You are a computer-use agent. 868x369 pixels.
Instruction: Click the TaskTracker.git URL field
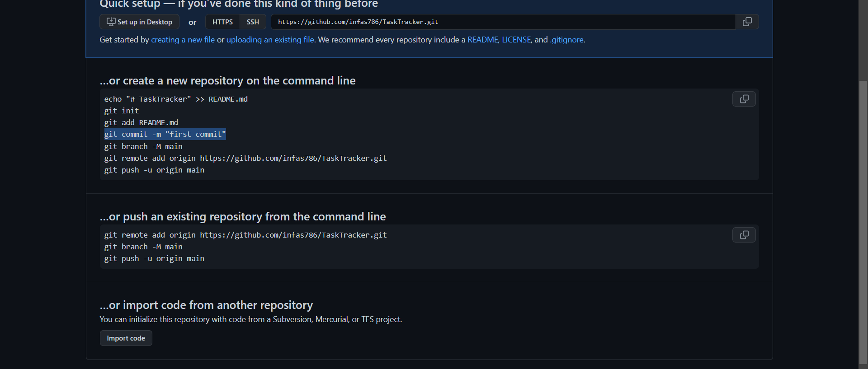(x=502, y=22)
